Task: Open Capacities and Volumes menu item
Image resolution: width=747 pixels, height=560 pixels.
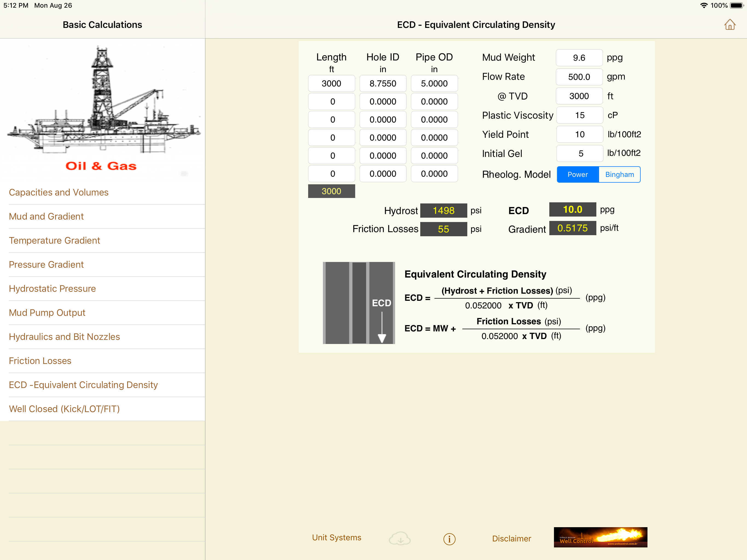Action: point(59,192)
